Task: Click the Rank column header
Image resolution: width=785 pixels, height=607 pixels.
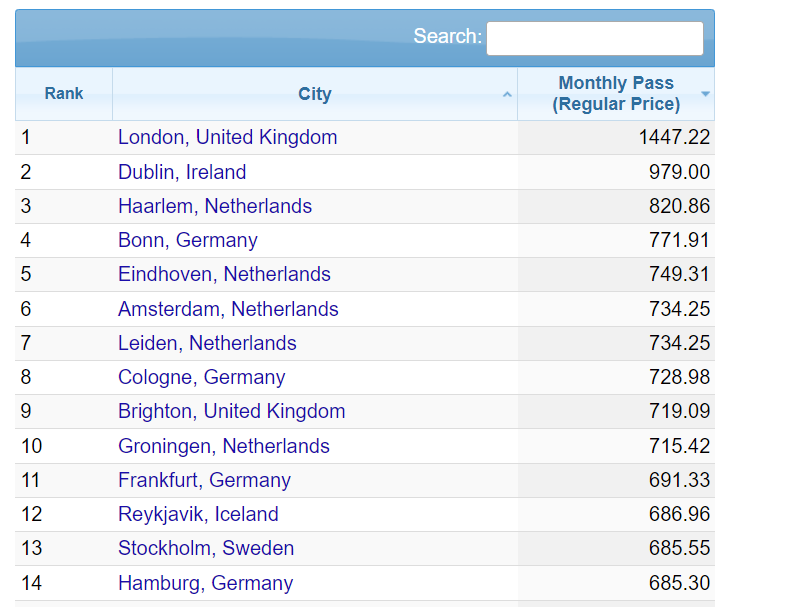Action: coord(64,94)
